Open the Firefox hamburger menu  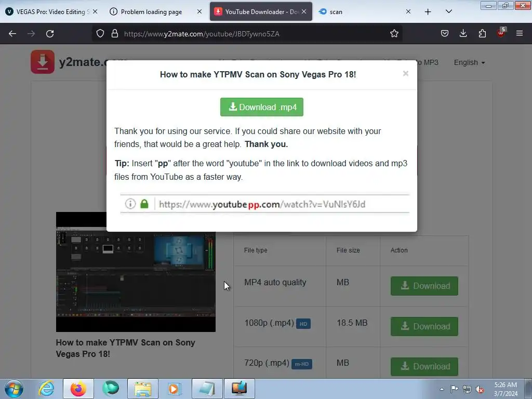(520, 33)
